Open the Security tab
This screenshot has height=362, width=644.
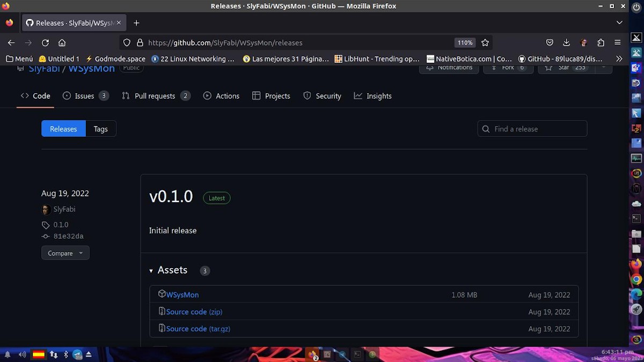(x=322, y=96)
